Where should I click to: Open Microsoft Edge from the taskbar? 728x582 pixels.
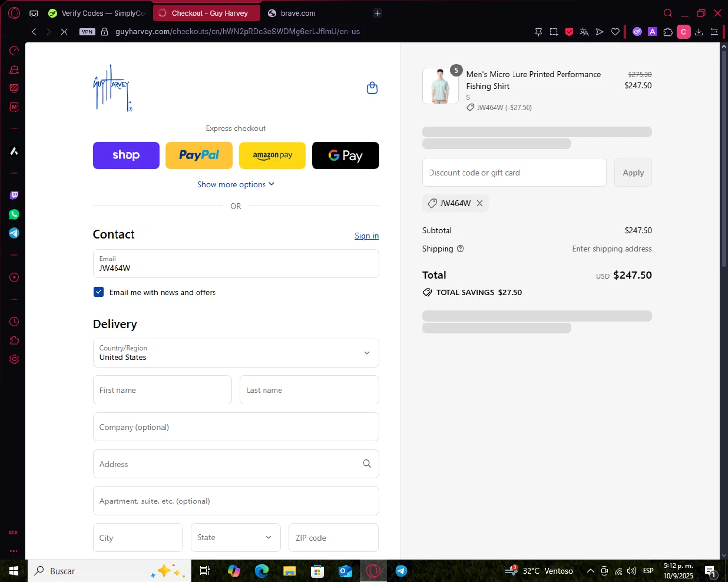pyautogui.click(x=262, y=571)
